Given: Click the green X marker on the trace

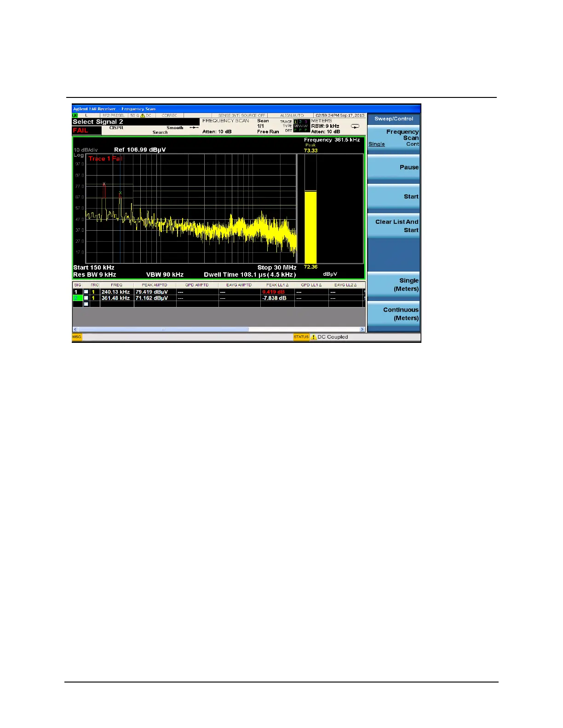Looking at the screenshot, I should coord(121,193).
